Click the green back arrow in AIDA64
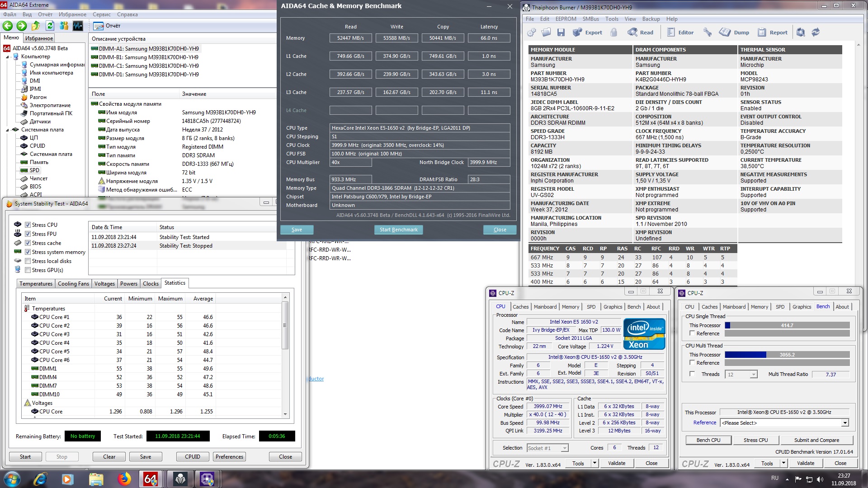This screenshot has width=868, height=488. coord(8,26)
